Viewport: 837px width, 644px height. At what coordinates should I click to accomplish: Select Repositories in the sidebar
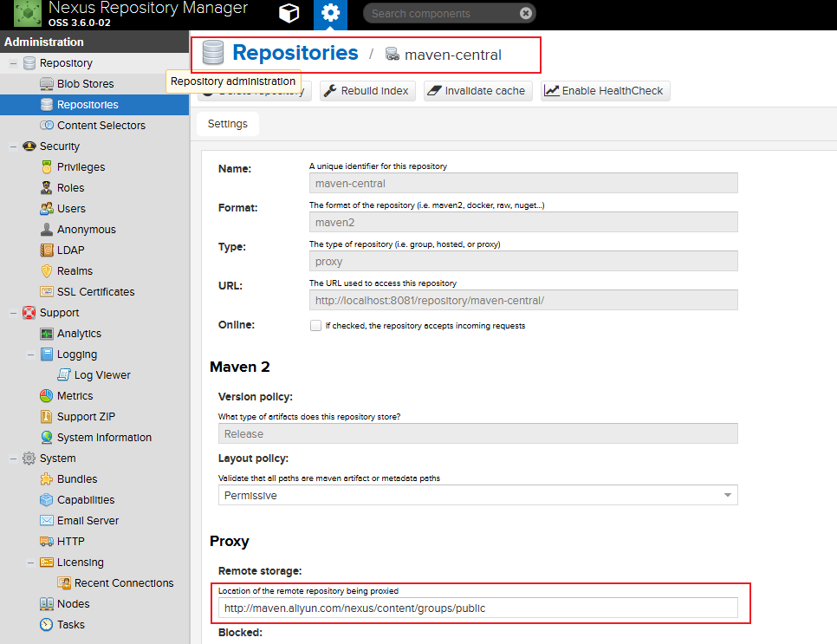pos(94,105)
